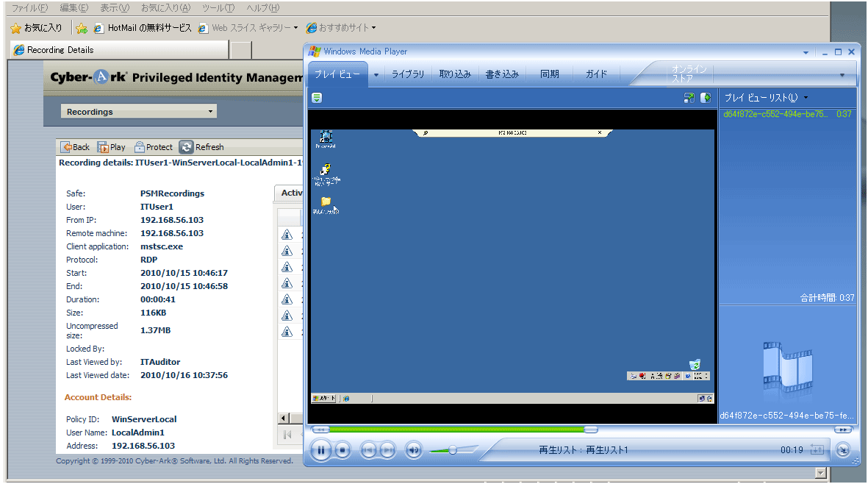The width and height of the screenshot is (868, 484).
Task: Click Play in the Cyber-Ark recording toolbar
Action: 111,147
